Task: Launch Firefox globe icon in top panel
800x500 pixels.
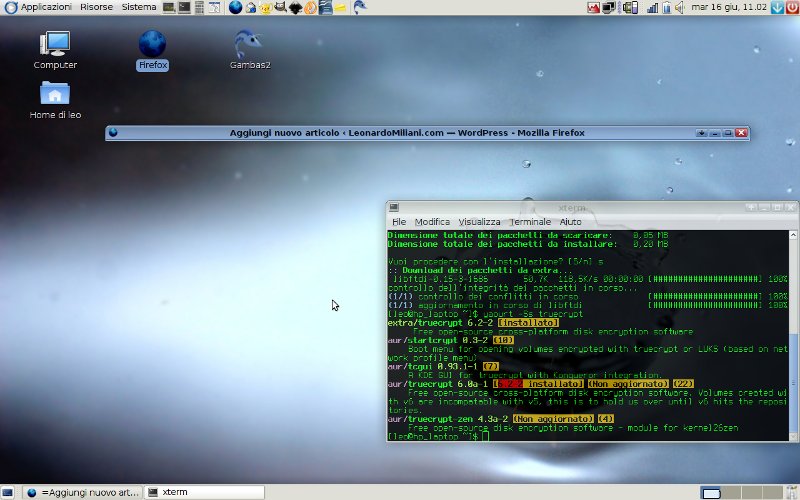Action: pos(235,7)
